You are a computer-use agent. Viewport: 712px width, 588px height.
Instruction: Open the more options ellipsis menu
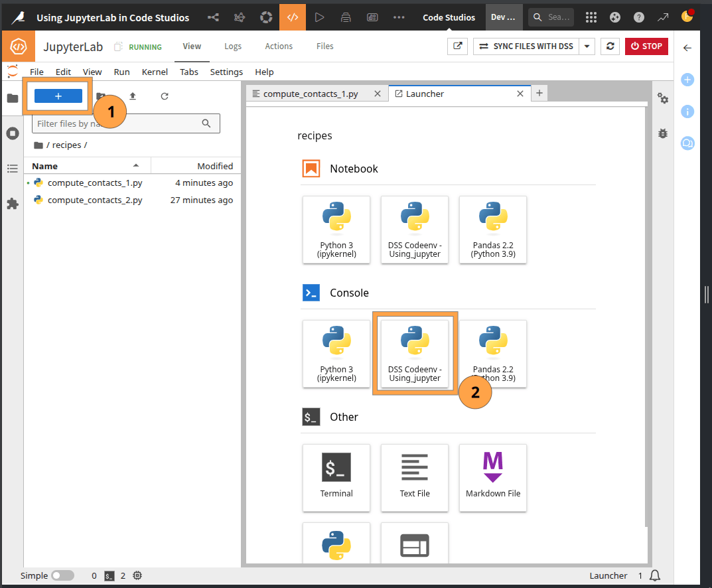(x=399, y=17)
